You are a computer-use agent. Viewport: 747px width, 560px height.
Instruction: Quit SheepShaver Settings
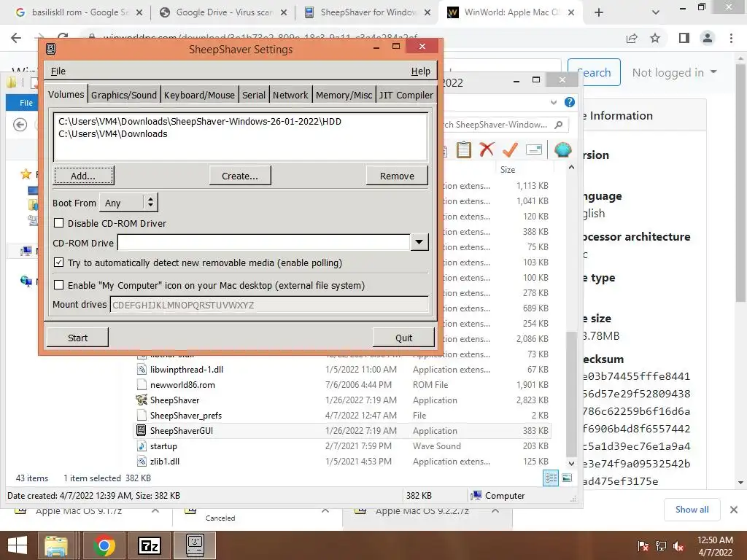[x=403, y=338]
